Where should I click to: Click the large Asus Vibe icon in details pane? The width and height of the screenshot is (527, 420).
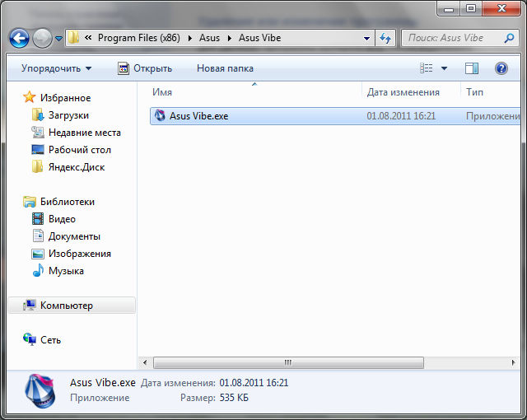[40, 391]
